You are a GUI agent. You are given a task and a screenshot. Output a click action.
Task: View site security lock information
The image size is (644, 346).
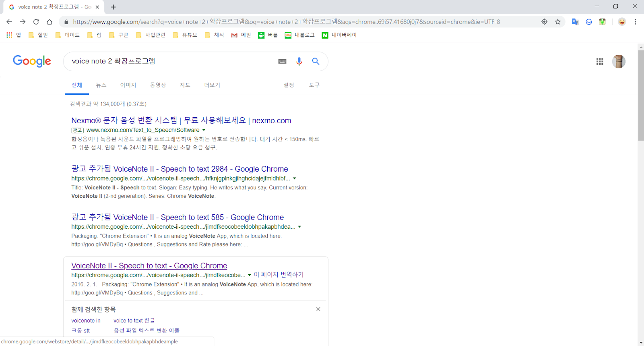point(66,22)
